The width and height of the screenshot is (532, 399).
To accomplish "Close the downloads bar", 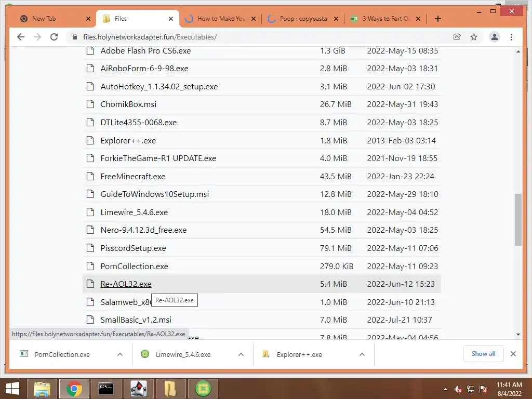I will (513, 354).
